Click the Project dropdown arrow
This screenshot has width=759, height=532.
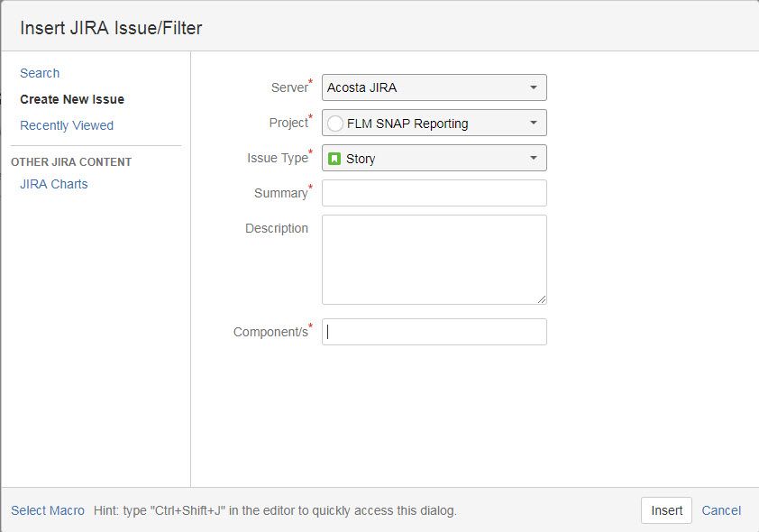pos(533,123)
